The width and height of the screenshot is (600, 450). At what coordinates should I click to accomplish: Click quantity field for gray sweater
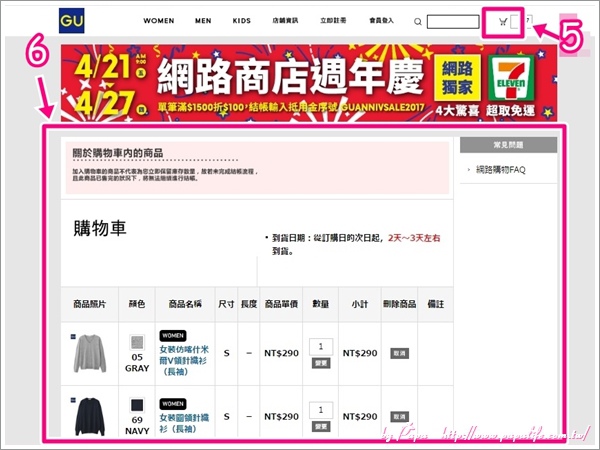point(321,347)
